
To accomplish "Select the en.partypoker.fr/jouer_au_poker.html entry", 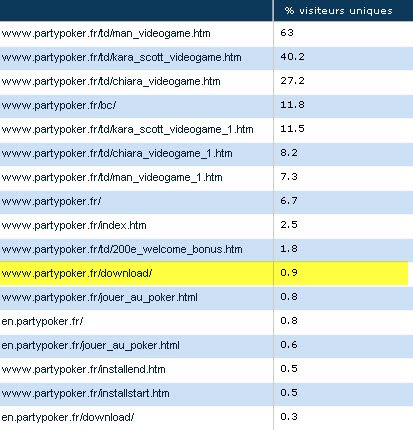I will tap(91, 345).
